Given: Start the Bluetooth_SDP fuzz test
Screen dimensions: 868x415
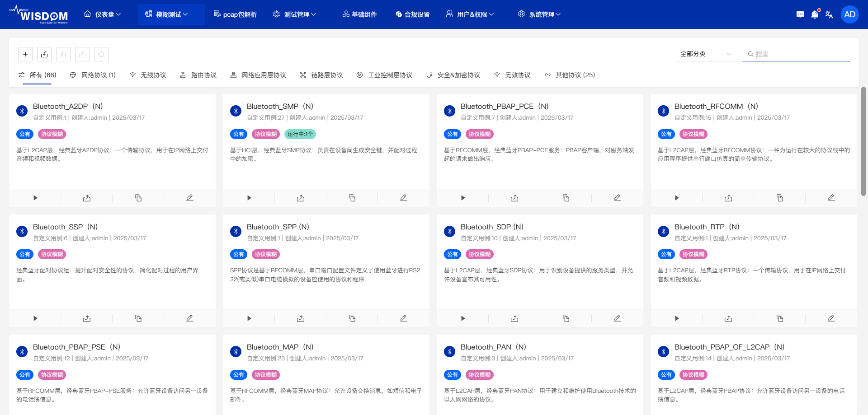Looking at the screenshot, I should point(463,318).
